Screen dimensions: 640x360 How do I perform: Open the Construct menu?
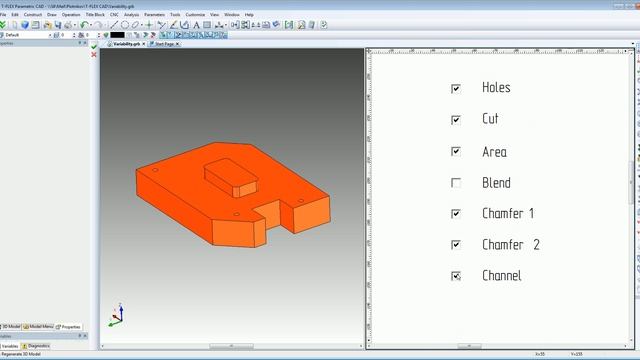pyautogui.click(x=33, y=15)
